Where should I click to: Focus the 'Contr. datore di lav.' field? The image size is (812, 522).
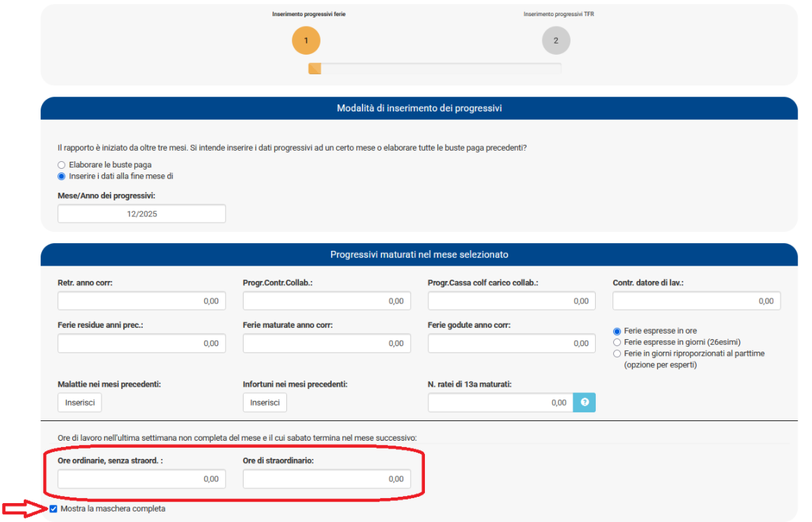696,301
